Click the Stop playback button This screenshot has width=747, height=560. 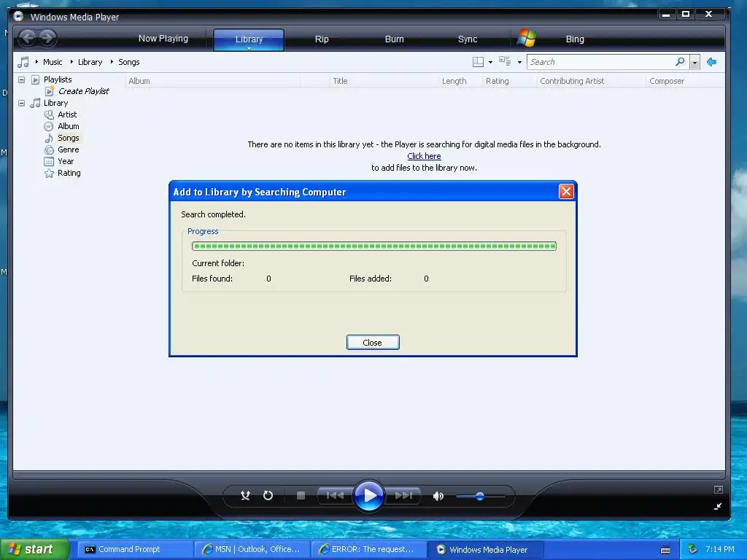pyautogui.click(x=301, y=496)
